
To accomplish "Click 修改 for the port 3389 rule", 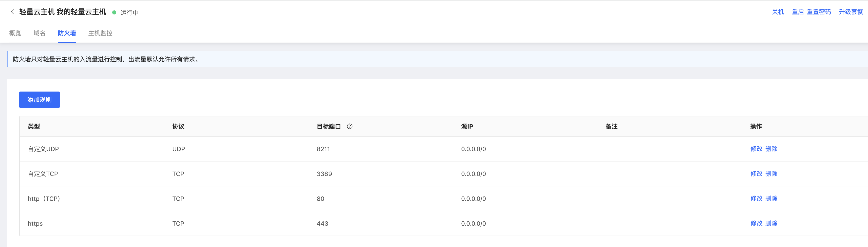I will pos(757,173).
